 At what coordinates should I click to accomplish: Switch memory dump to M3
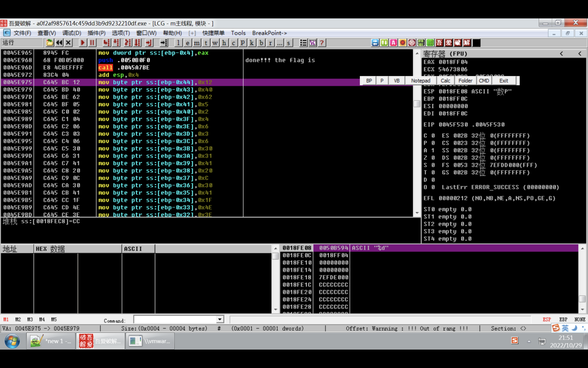click(30, 319)
